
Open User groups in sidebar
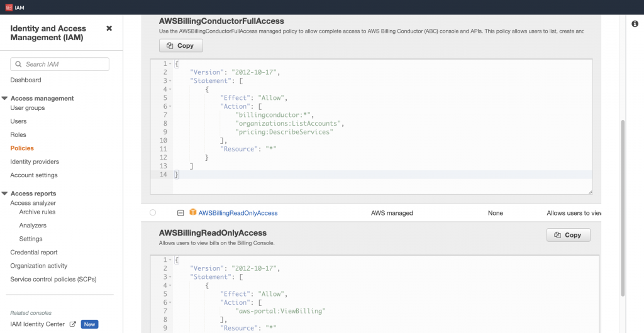point(28,108)
